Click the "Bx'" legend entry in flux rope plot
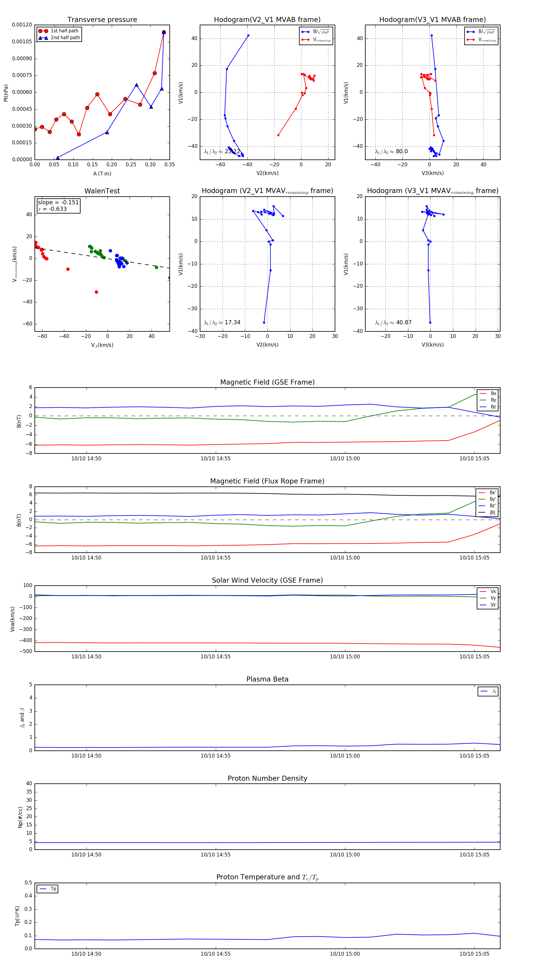535x980 pixels. [487, 492]
